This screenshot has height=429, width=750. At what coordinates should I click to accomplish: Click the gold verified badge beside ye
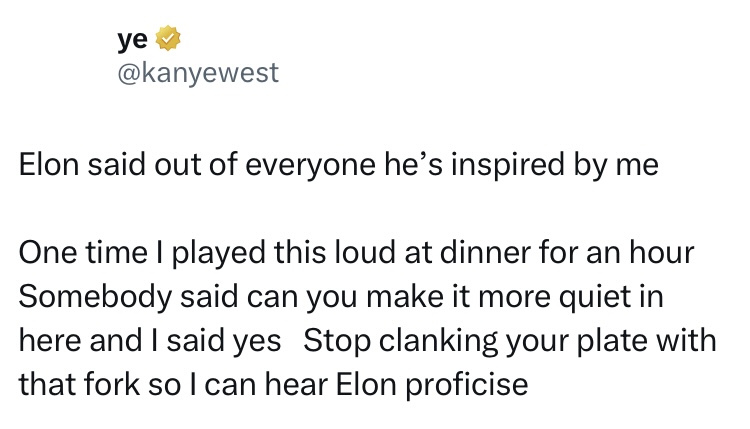170,41
